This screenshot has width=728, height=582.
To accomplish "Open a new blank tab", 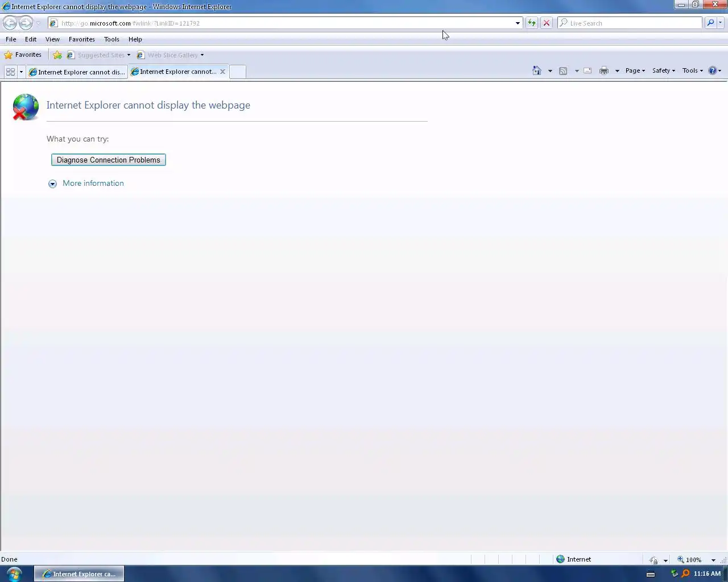I will tap(238, 72).
